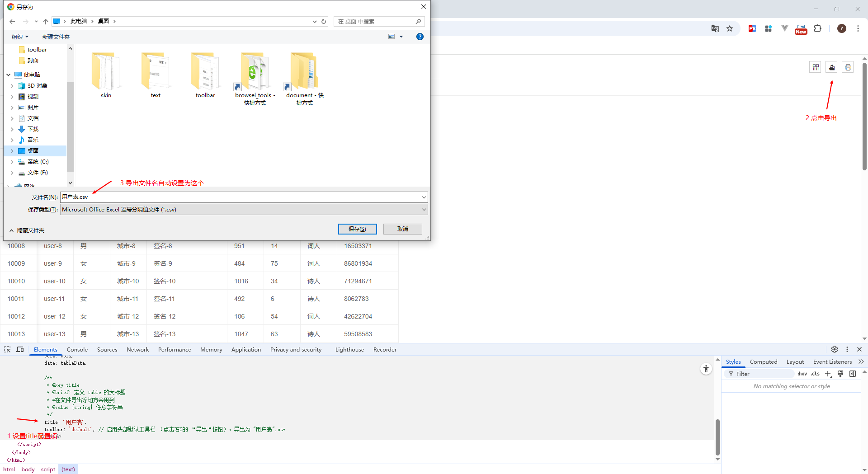
Task: Click the print icon in the table toolbar
Action: pos(848,67)
